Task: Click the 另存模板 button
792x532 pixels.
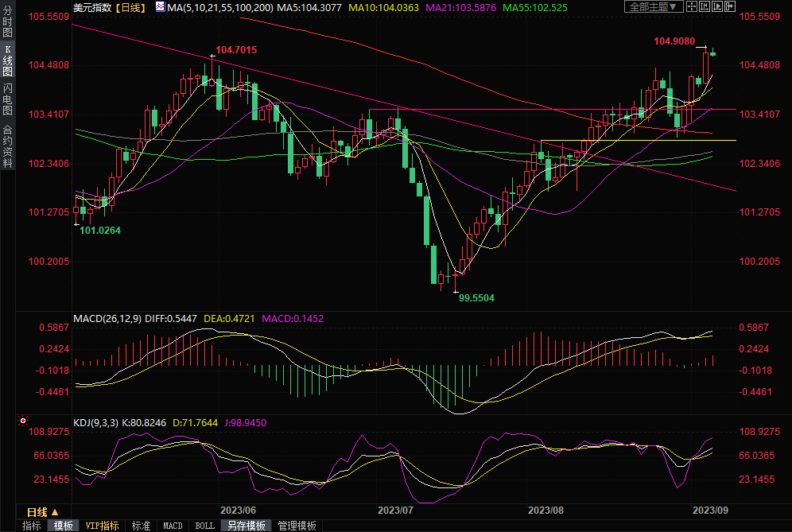Action: (246, 526)
